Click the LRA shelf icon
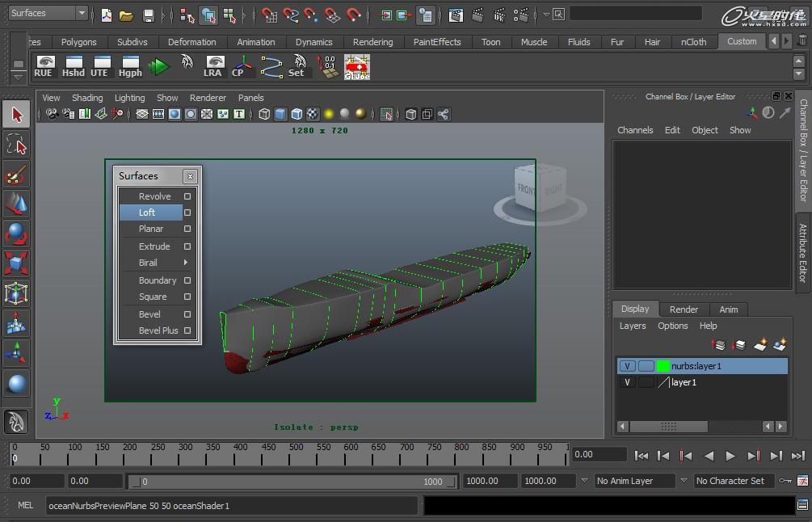The height and width of the screenshot is (522, 812). (212, 66)
